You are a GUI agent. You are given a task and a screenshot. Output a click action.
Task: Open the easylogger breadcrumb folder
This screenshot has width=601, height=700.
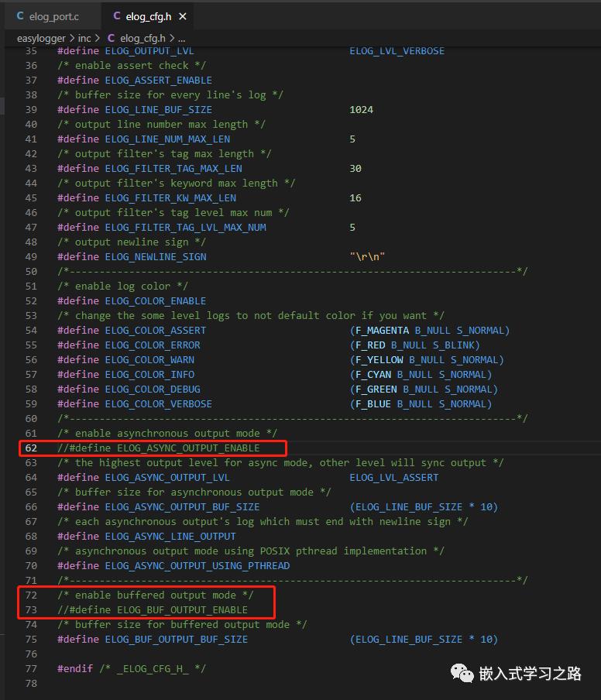click(41, 39)
